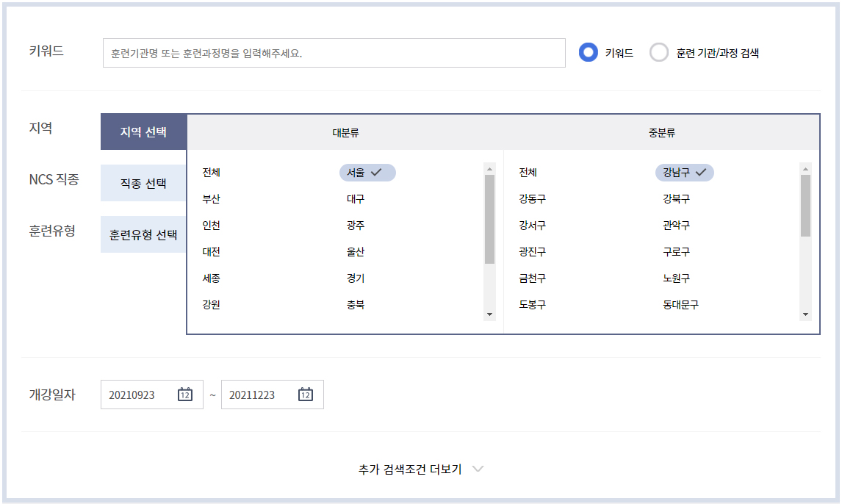The image size is (842, 504).
Task: Select the 키워드 radio button
Action: click(588, 53)
